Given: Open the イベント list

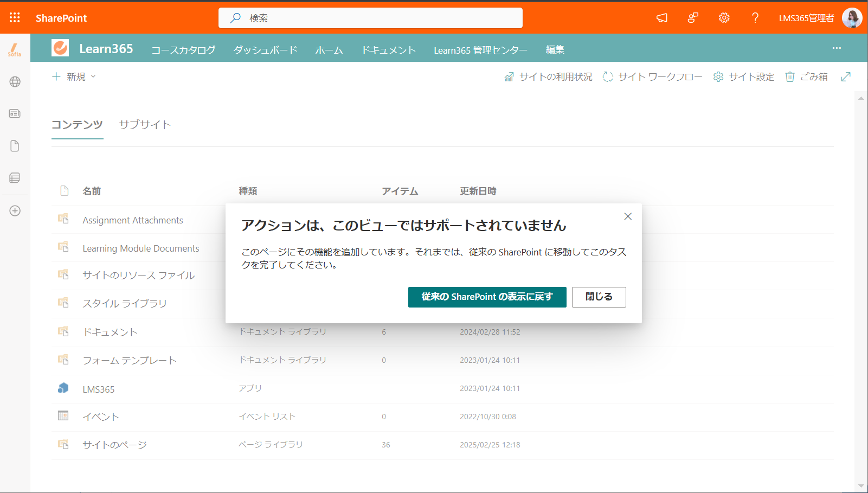Looking at the screenshot, I should 101,417.
